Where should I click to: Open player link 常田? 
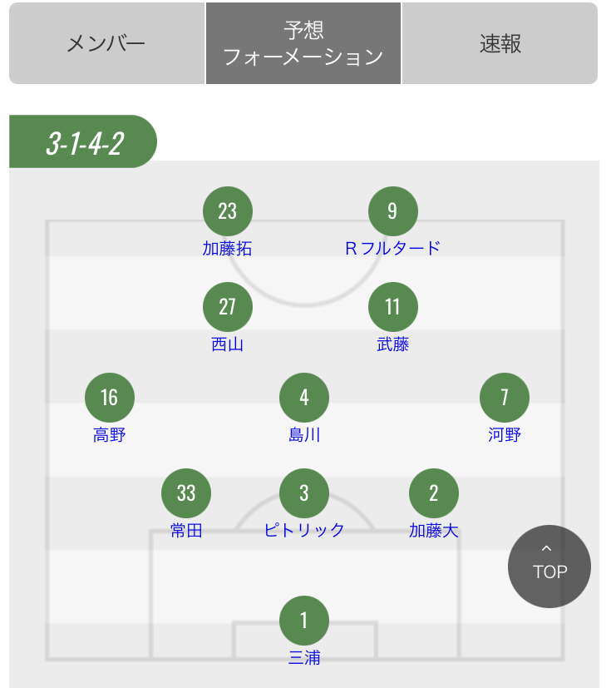tap(186, 530)
